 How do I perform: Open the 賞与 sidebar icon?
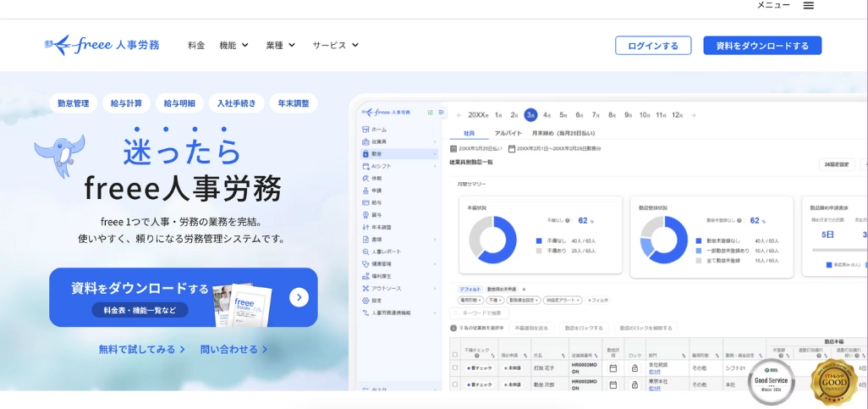click(365, 215)
